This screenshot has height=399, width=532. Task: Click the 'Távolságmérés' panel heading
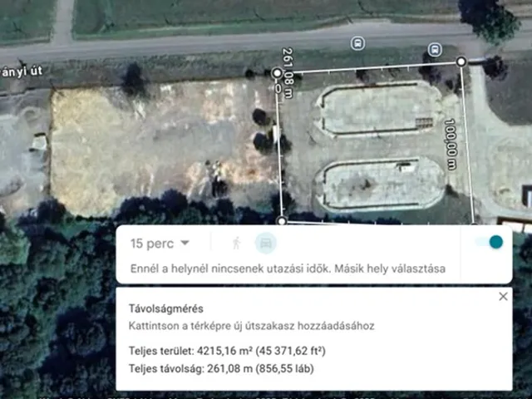coord(166,308)
